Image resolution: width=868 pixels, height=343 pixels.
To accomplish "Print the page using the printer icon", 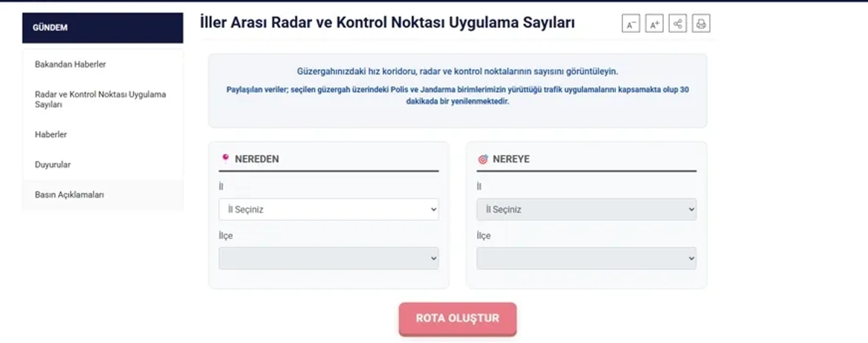I will point(701,24).
